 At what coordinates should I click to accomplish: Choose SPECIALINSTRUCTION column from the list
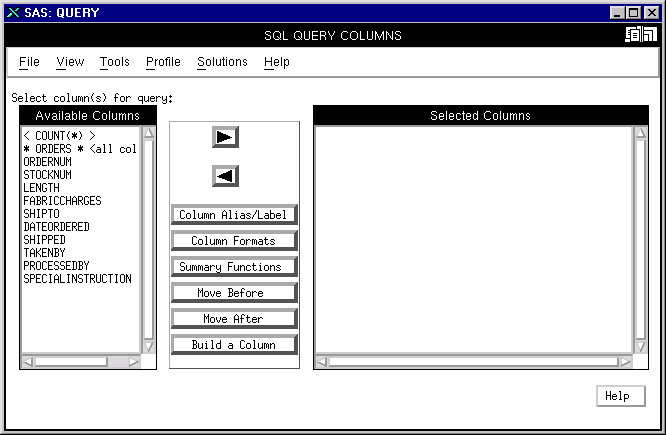[x=77, y=279]
